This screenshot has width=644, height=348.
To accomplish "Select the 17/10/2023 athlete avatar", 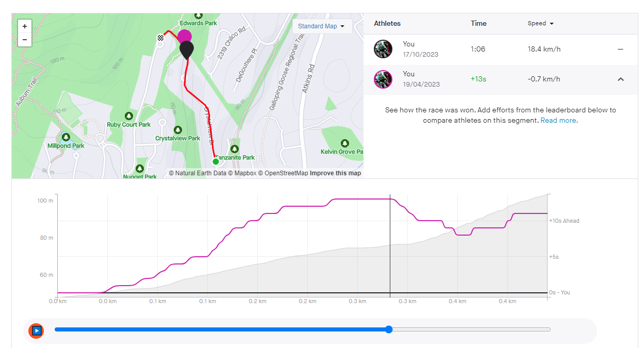I will click(383, 49).
